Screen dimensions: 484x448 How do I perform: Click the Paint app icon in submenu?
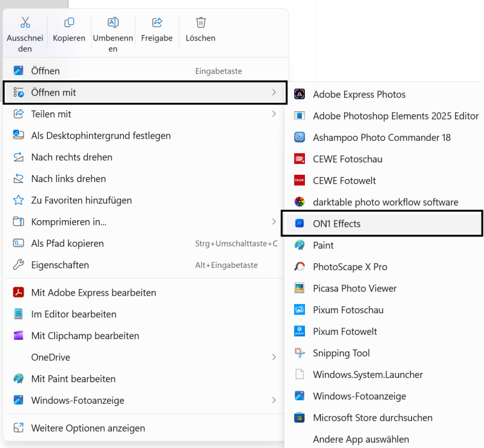(299, 245)
